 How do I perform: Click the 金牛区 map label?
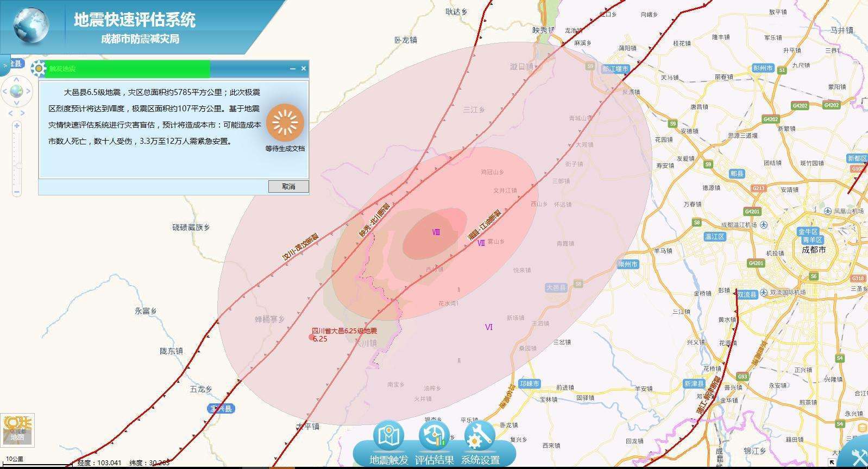click(808, 232)
